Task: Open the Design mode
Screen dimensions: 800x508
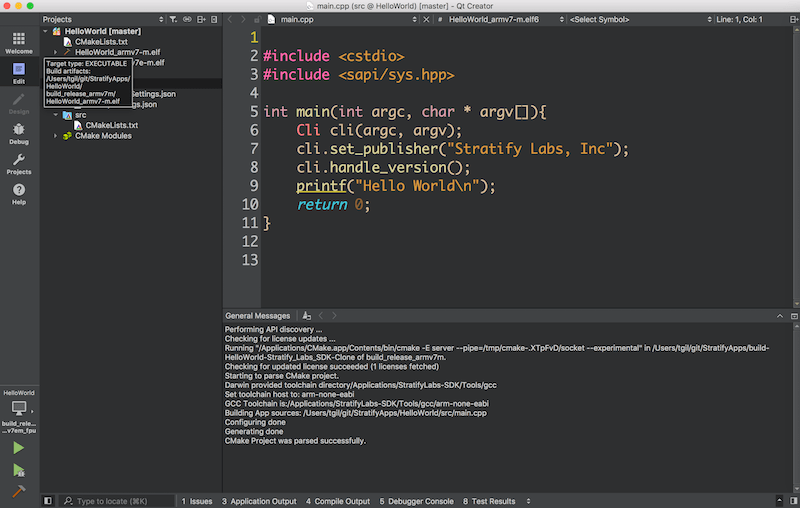Action: tap(19, 103)
